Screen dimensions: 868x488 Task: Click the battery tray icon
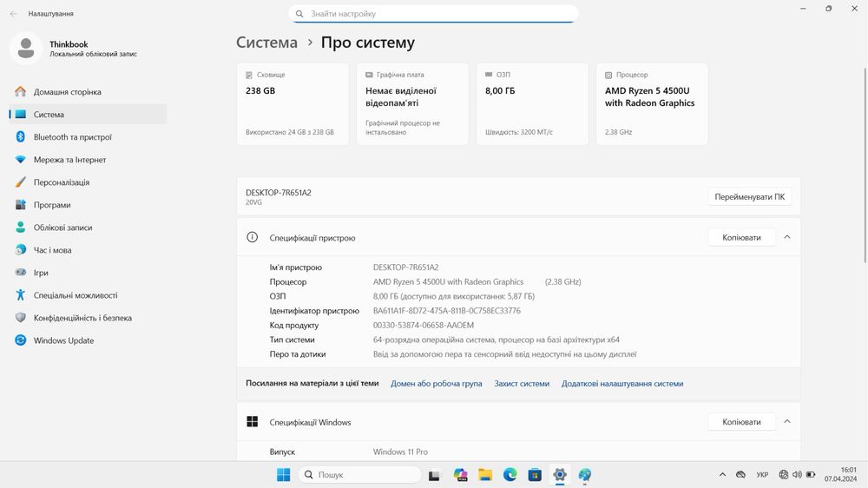point(811,475)
